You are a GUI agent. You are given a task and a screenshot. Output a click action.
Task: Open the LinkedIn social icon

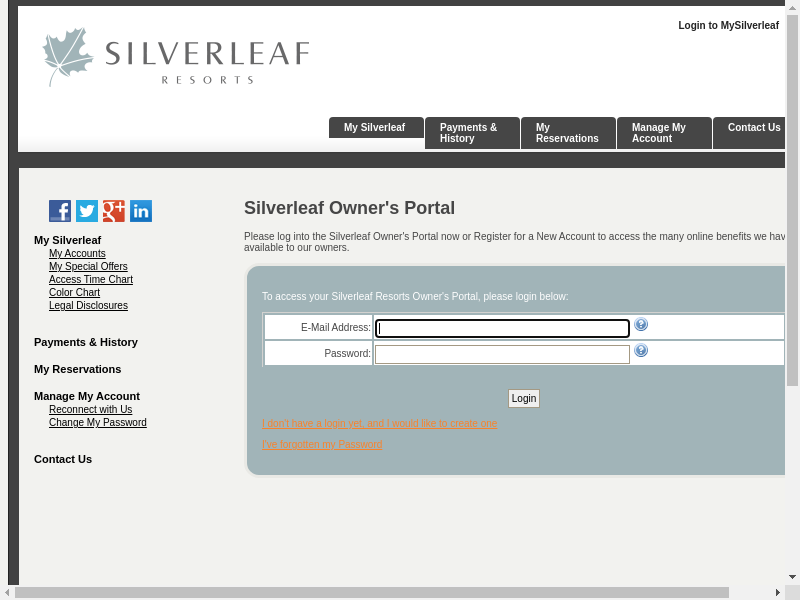(x=141, y=211)
